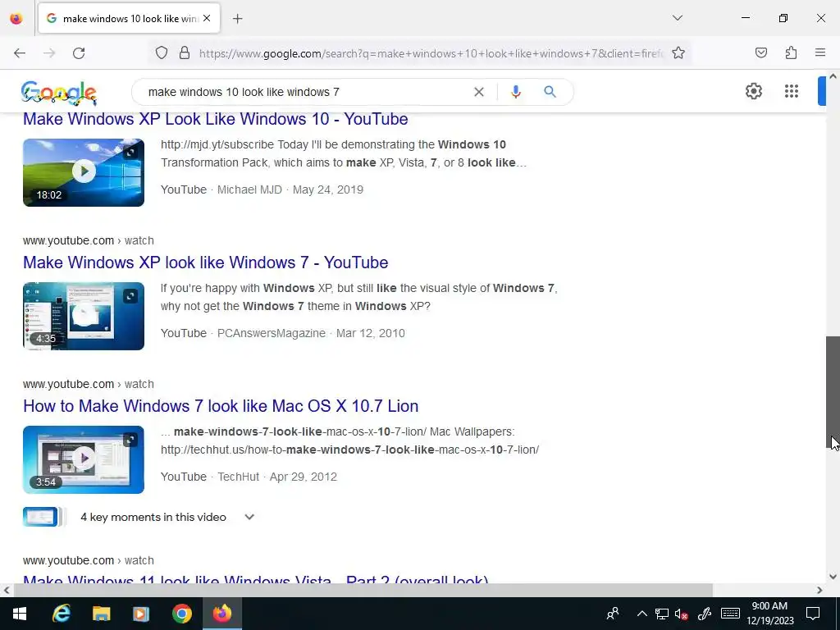Open network status tray icon
The height and width of the screenshot is (630, 840).
pyautogui.click(x=662, y=614)
